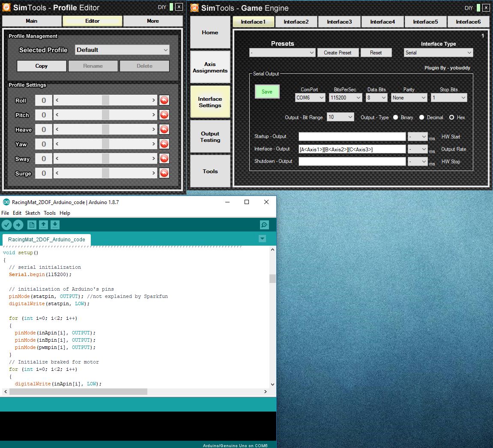Click the Arduino Verify checkmark icon
Screen dimensions: 493x448
coord(6,225)
